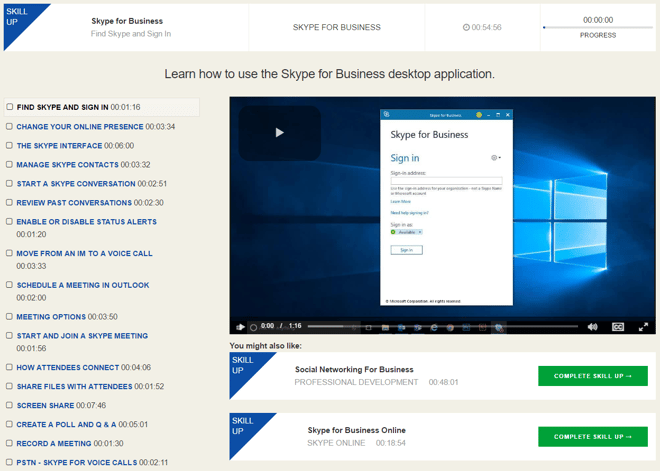Tick Start and Join a Skype Meeting checkbox
Image resolution: width=660 pixels, height=471 pixels.
click(9, 335)
